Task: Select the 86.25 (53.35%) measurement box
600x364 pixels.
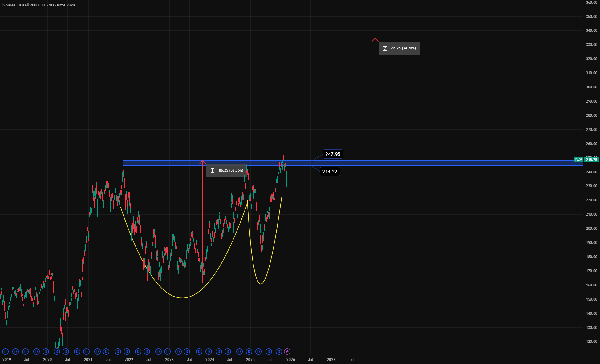Action: (x=227, y=171)
